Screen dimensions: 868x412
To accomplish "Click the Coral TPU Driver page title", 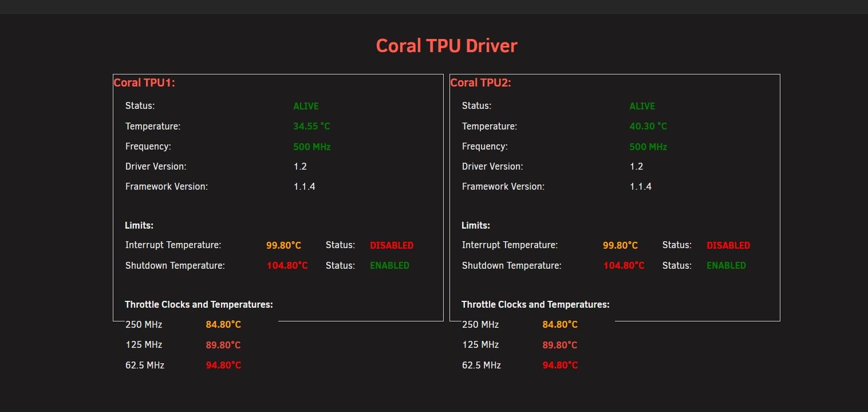I will pyautogui.click(x=447, y=46).
